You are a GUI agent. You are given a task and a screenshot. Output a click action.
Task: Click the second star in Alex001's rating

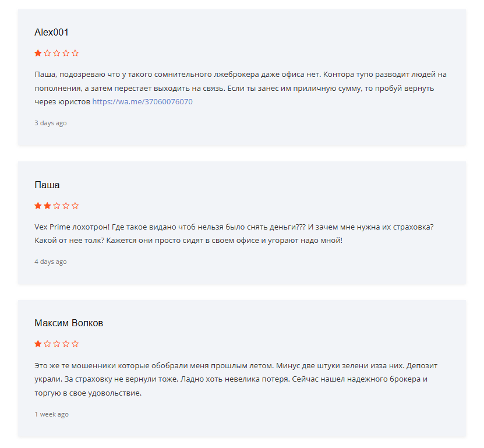click(x=47, y=53)
